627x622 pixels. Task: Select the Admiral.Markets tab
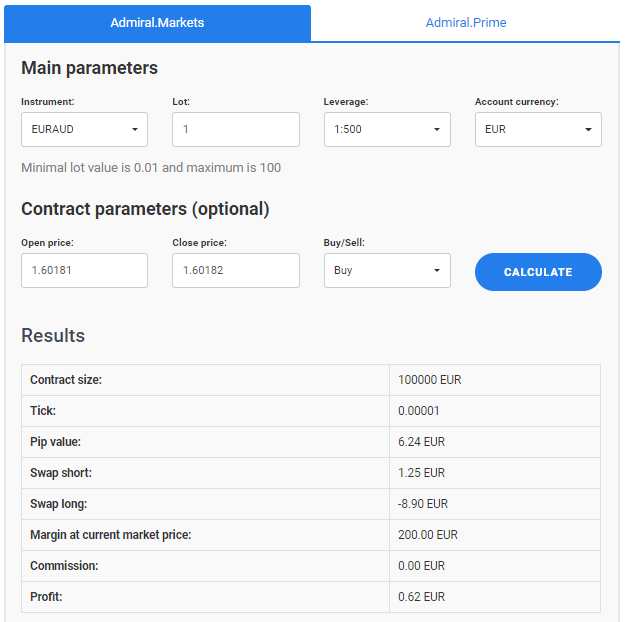point(157,23)
